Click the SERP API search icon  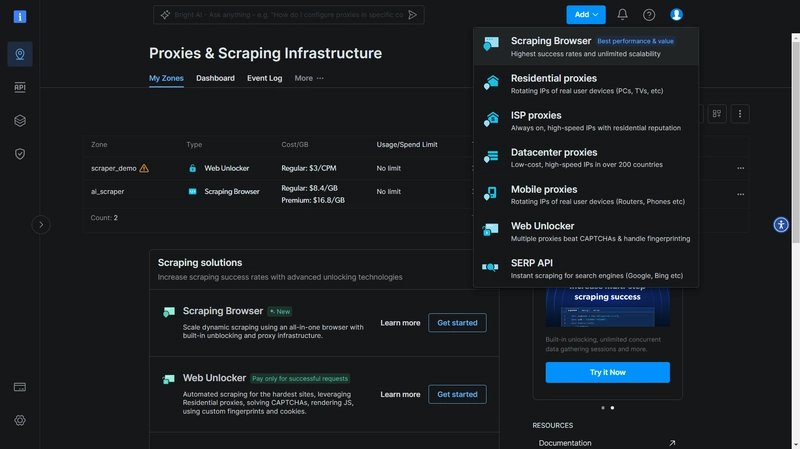pos(490,267)
